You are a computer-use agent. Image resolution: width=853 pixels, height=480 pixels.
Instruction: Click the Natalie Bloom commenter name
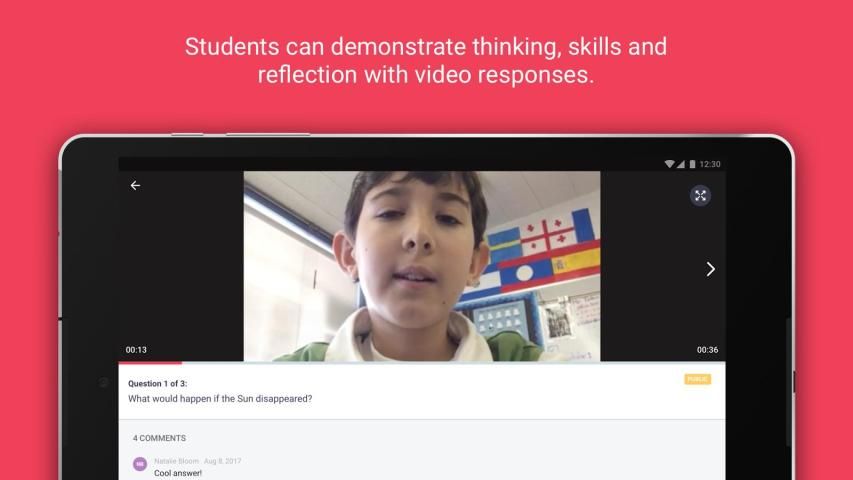pyautogui.click(x=176, y=461)
